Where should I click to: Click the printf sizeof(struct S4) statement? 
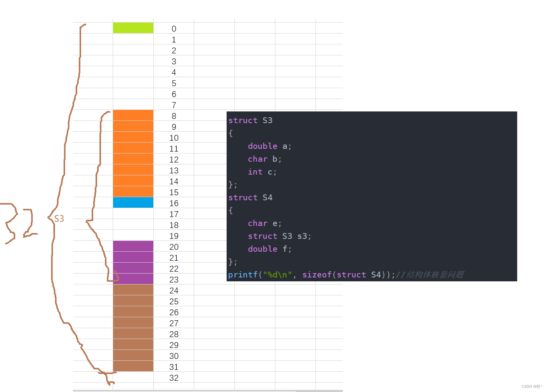[312, 275]
